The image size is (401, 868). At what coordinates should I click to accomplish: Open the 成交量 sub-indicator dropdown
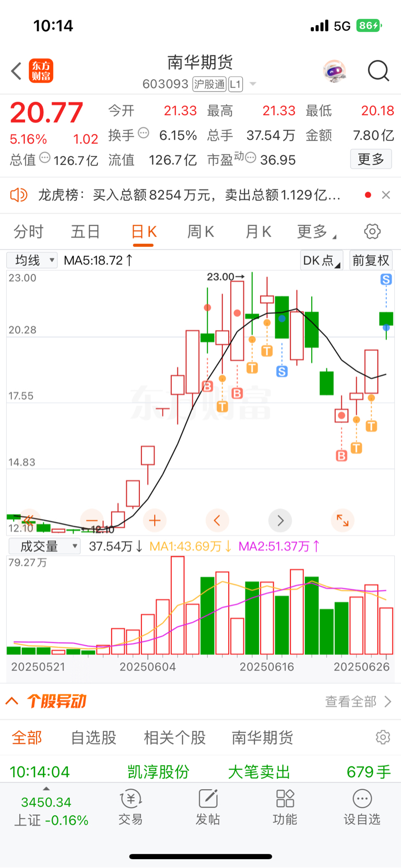pos(45,546)
